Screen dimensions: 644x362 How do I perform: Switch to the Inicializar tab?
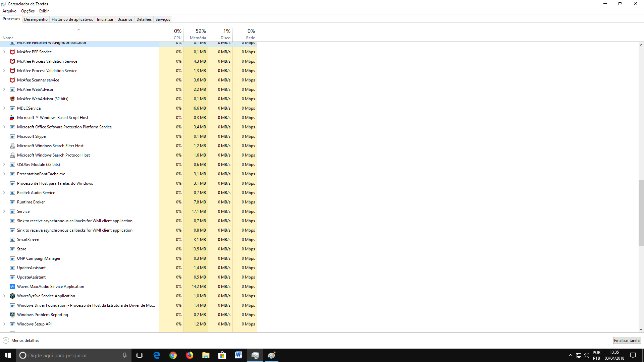[x=105, y=19]
